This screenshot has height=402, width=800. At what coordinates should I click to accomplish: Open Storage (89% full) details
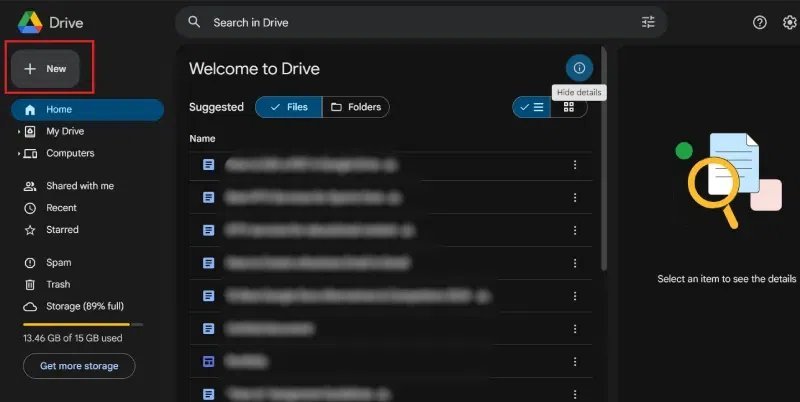(85, 306)
